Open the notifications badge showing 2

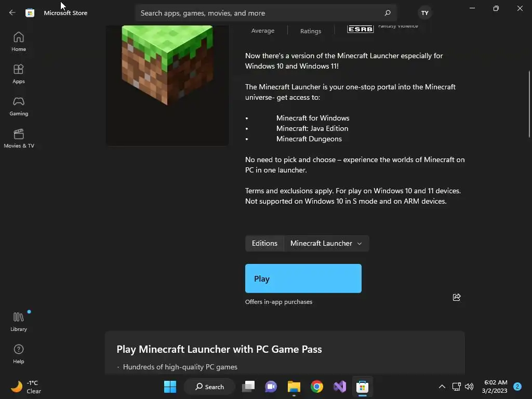click(517, 387)
